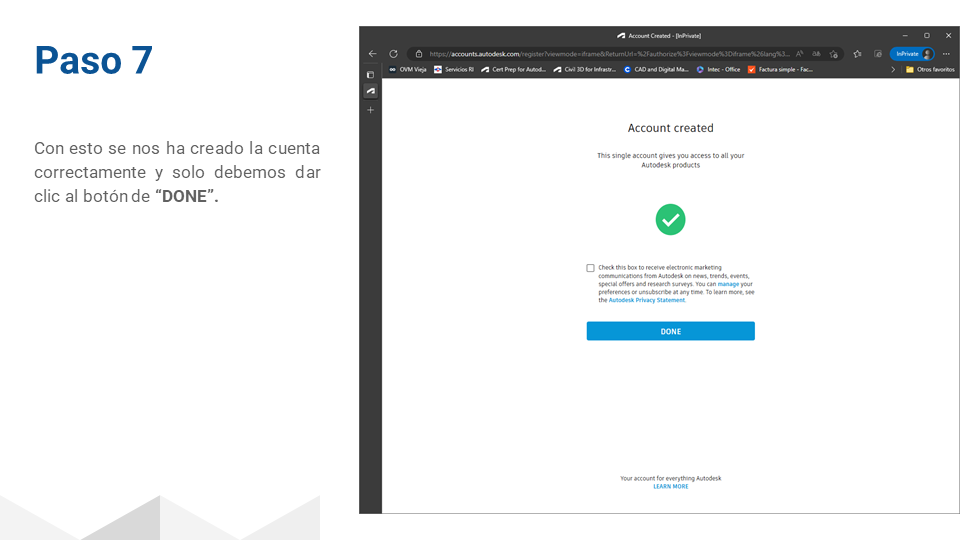Image resolution: width=960 pixels, height=540 pixels.
Task: Open the Otros favoritos folder
Action: coord(930,70)
